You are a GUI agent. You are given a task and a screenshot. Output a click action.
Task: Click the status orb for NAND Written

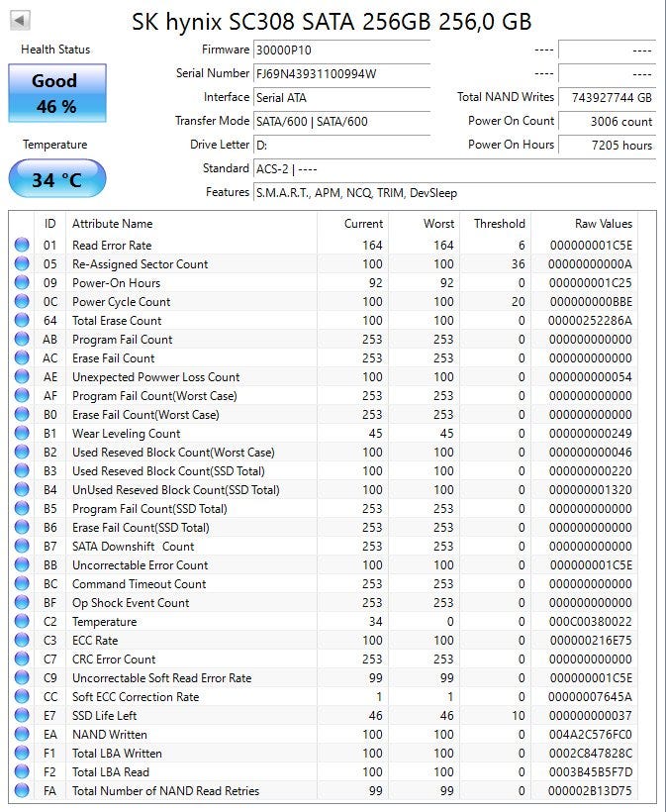pos(22,735)
